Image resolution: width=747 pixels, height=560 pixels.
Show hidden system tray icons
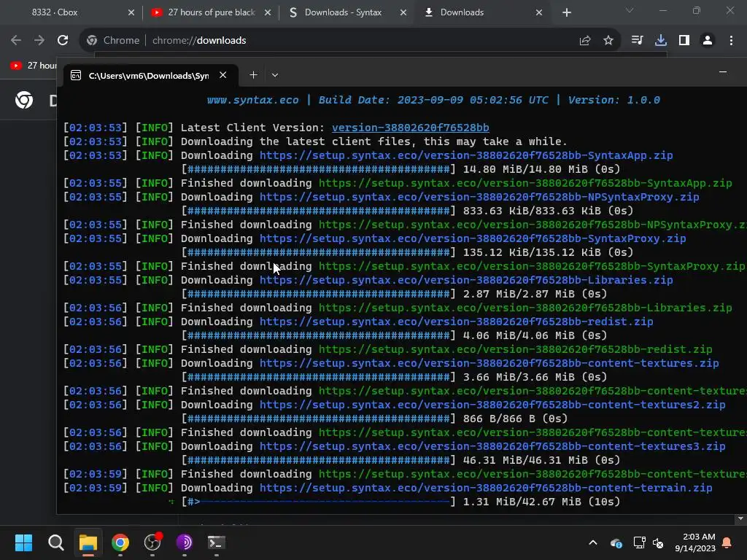(593, 542)
